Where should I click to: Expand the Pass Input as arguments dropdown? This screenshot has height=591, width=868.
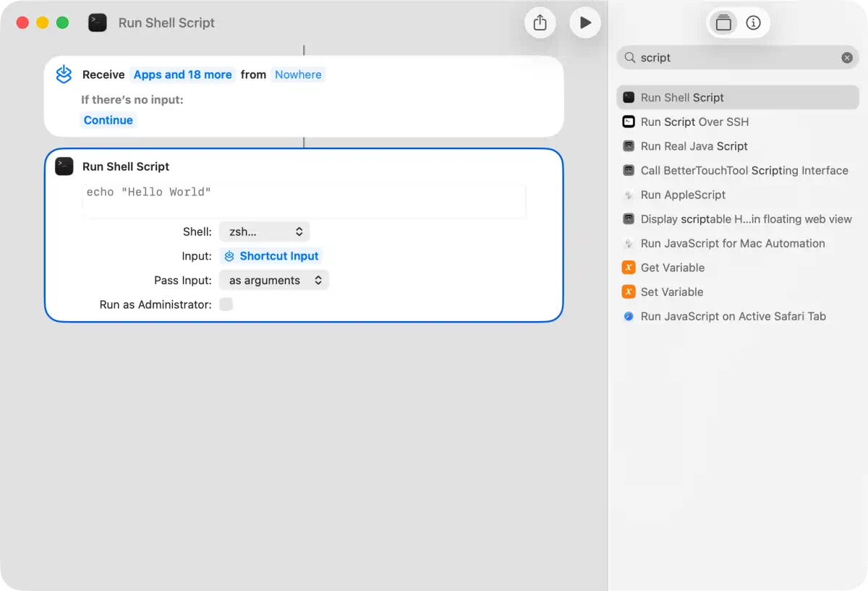point(274,281)
